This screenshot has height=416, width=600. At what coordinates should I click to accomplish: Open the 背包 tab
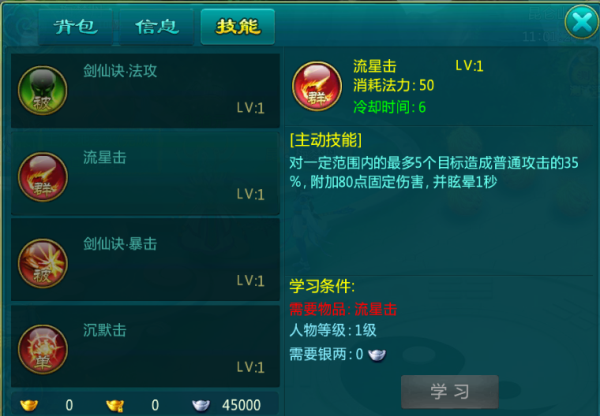[x=75, y=27]
